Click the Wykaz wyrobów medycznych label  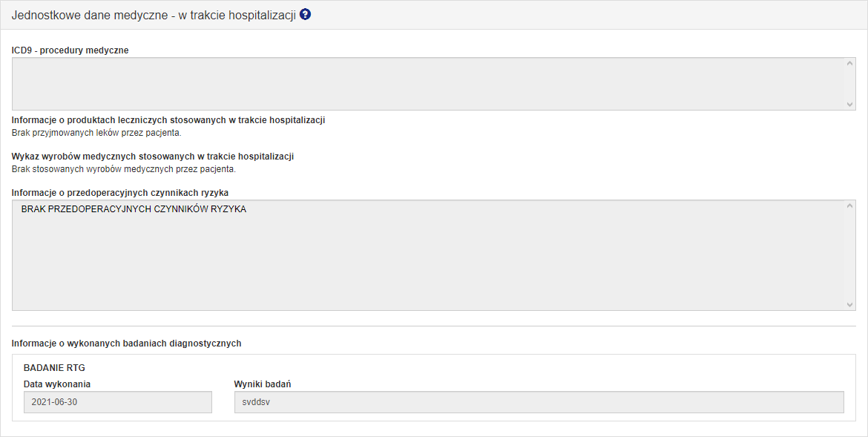[153, 157]
